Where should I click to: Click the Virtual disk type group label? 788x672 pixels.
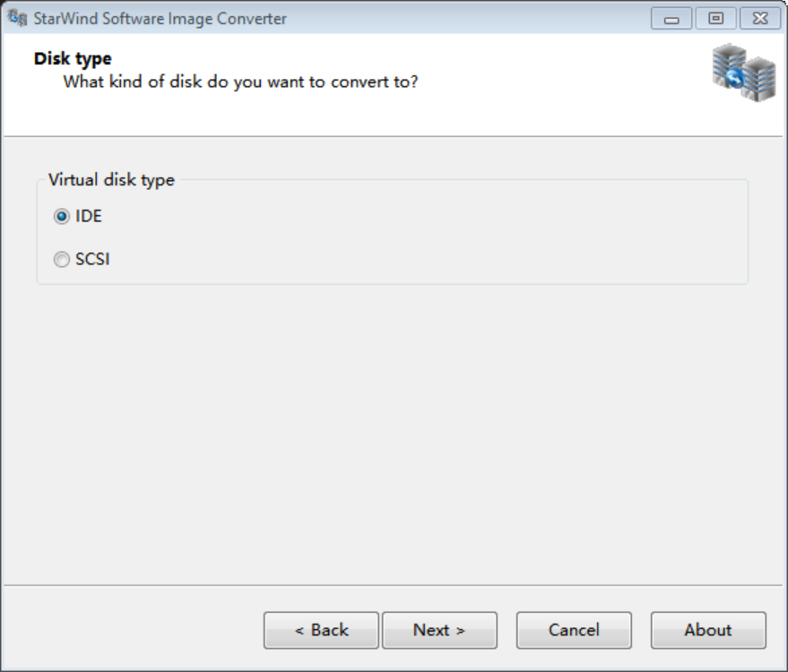coord(111,180)
